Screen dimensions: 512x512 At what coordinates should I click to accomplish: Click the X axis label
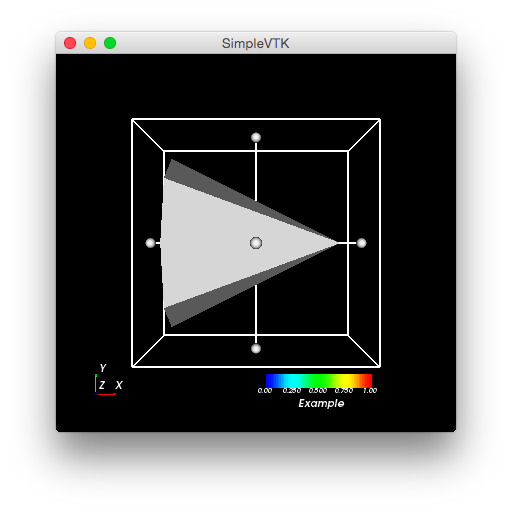coord(119,385)
